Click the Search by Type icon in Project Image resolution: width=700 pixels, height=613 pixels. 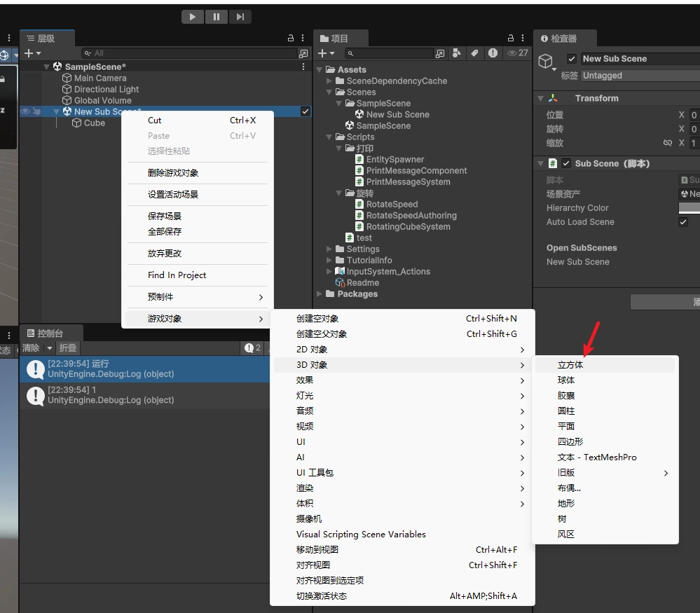457,53
